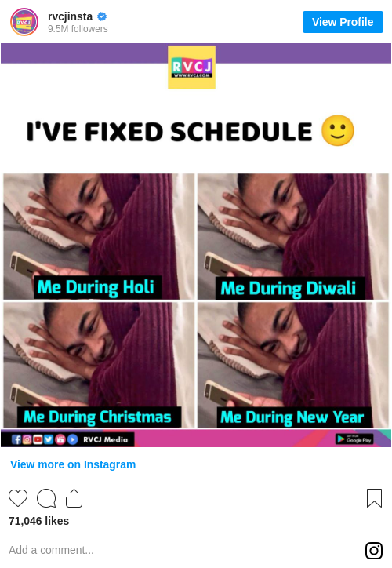Click Facebook icon in RVCJ footer
Image resolution: width=392 pixels, height=568 pixels.
pos(16,439)
